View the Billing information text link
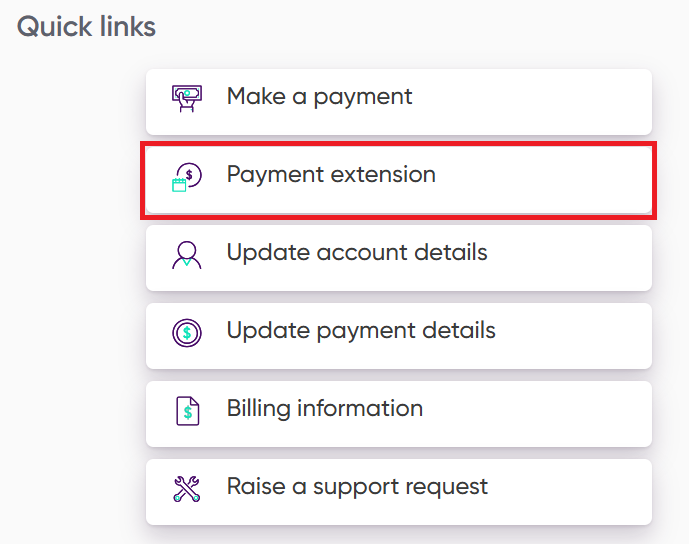The width and height of the screenshot is (689, 544). (x=324, y=409)
